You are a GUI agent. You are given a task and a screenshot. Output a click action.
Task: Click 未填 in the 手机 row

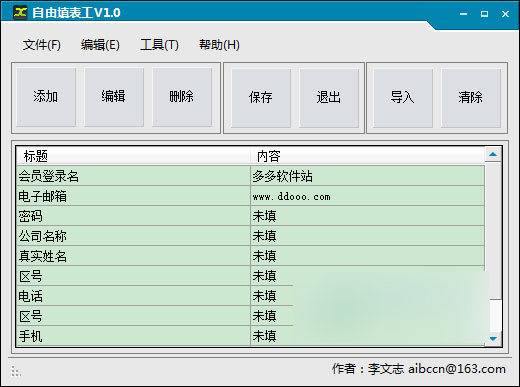click(264, 336)
